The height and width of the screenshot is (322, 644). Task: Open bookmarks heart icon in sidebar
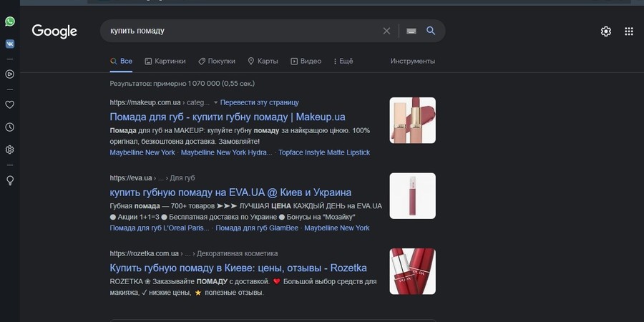(x=10, y=104)
